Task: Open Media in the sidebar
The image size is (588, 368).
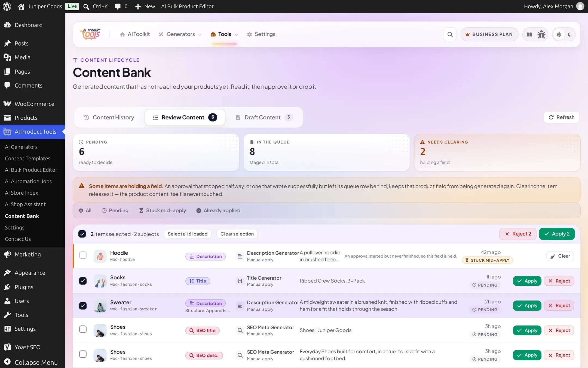Action: [33, 57]
